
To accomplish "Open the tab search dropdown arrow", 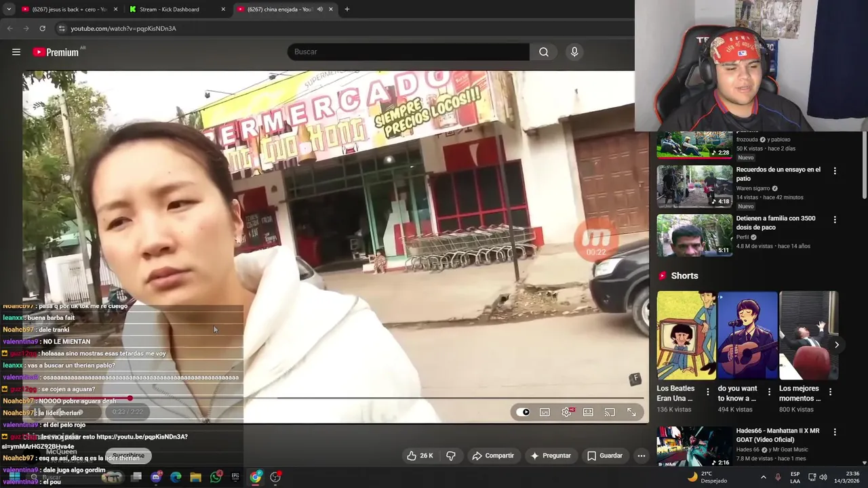I will 9,9.
